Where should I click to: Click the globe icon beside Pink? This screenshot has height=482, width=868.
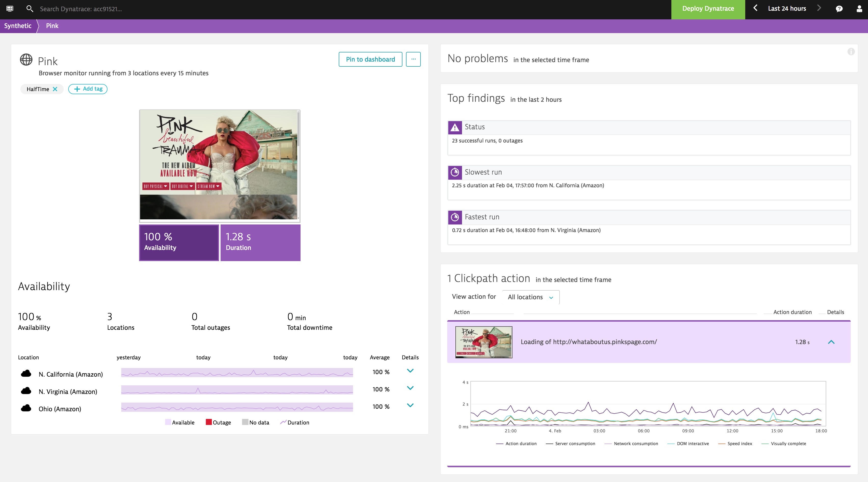(x=26, y=60)
